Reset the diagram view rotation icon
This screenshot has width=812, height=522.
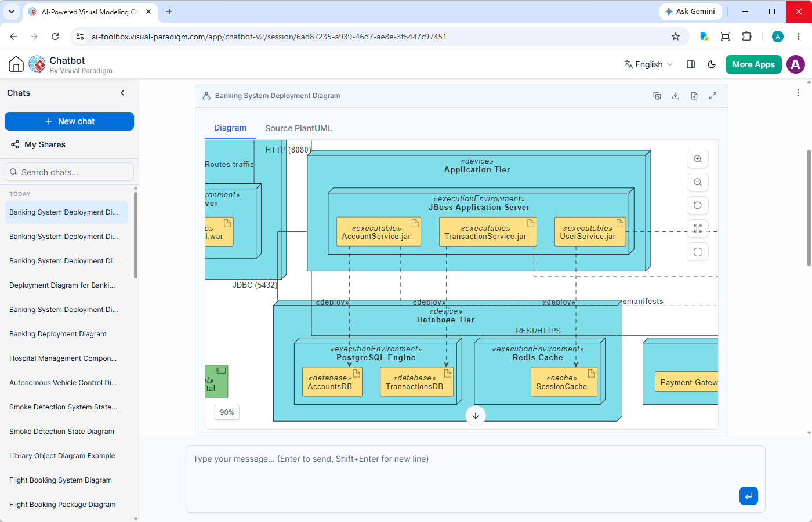(x=698, y=205)
